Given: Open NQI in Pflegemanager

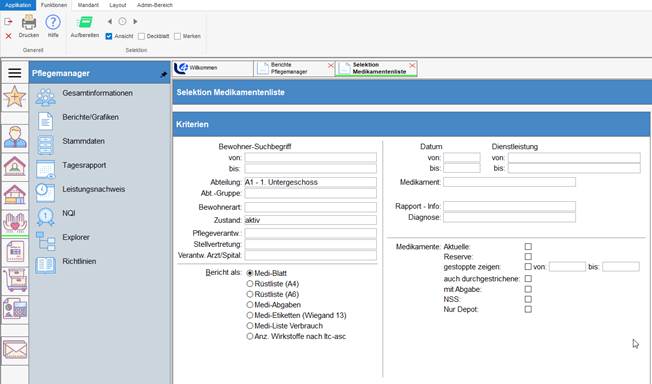Looking at the screenshot, I should (69, 213).
